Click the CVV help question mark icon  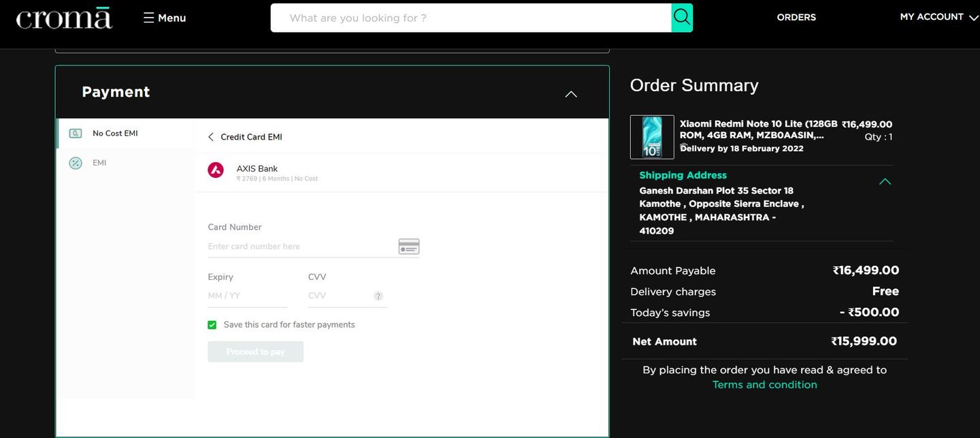[378, 296]
